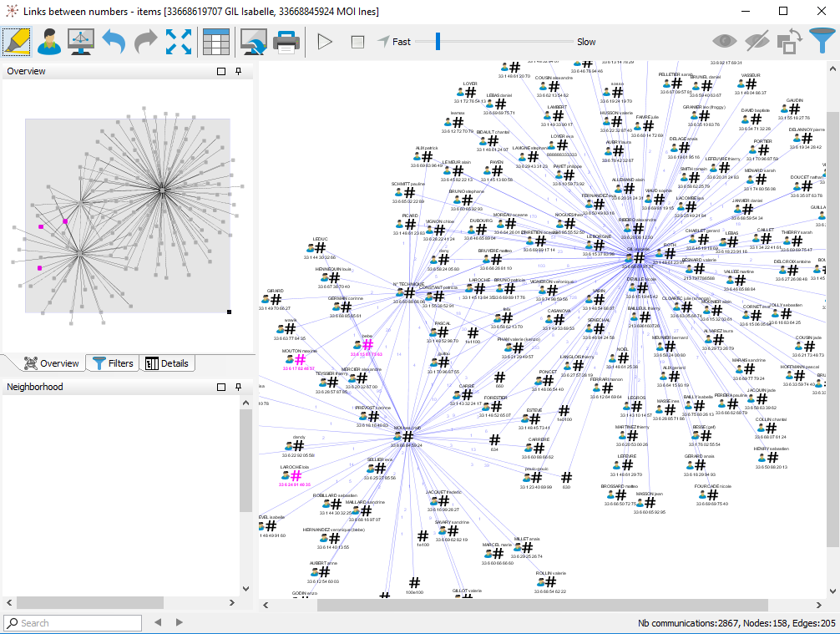Click the overview minimap thumbnail
Screen dimensions: 840x634
[x=128, y=216]
